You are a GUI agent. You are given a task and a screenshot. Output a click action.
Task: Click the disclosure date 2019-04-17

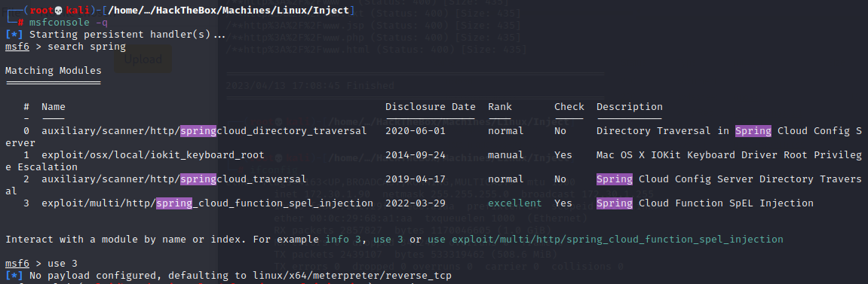tap(416, 179)
